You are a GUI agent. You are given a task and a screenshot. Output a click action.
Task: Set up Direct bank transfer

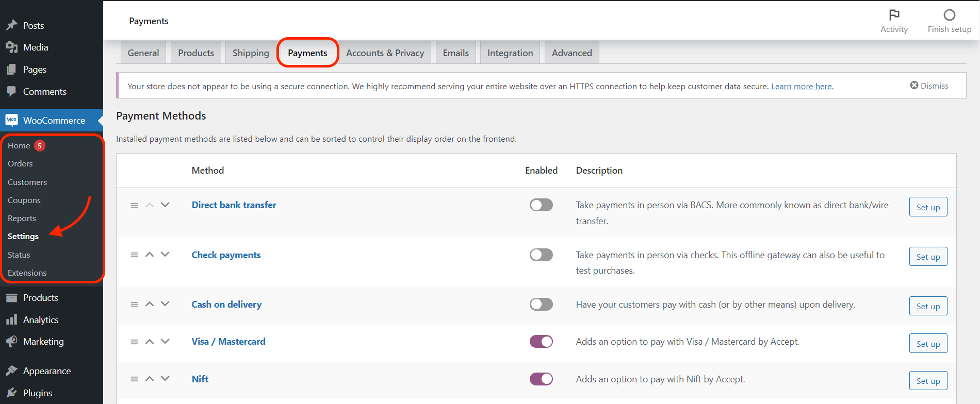pos(928,207)
